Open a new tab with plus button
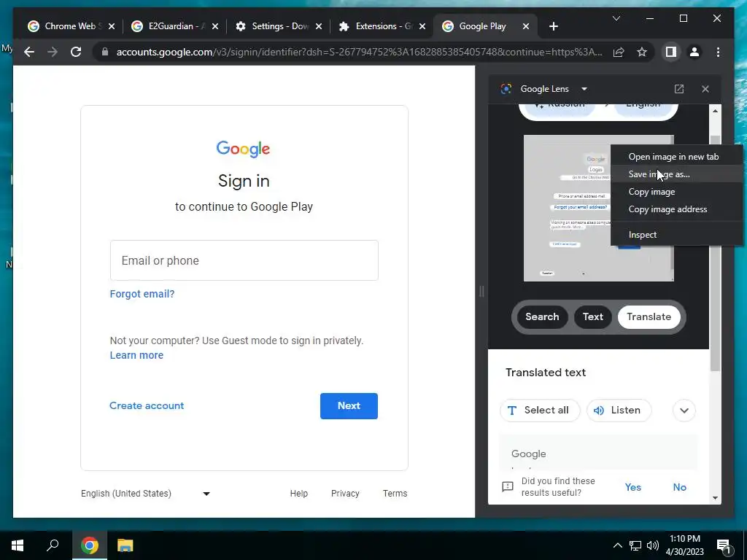 tap(553, 26)
